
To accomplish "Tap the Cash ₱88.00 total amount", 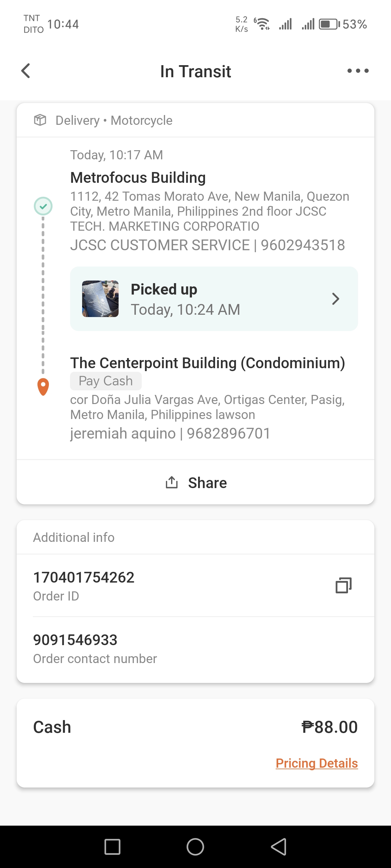I will point(329,727).
